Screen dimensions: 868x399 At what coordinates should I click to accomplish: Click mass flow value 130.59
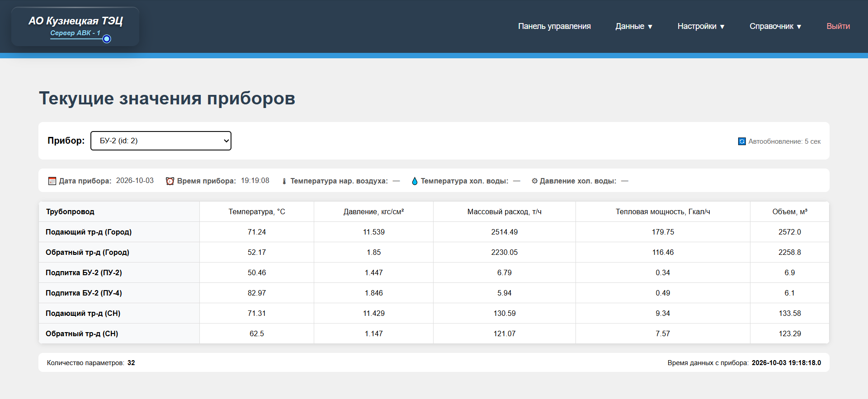[x=505, y=313]
